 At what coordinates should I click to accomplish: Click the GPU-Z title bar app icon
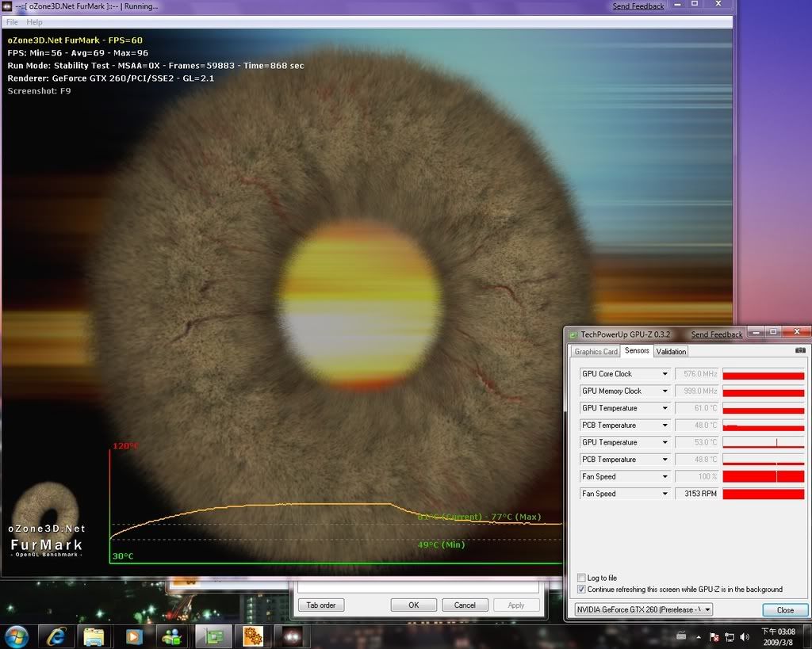[573, 335]
